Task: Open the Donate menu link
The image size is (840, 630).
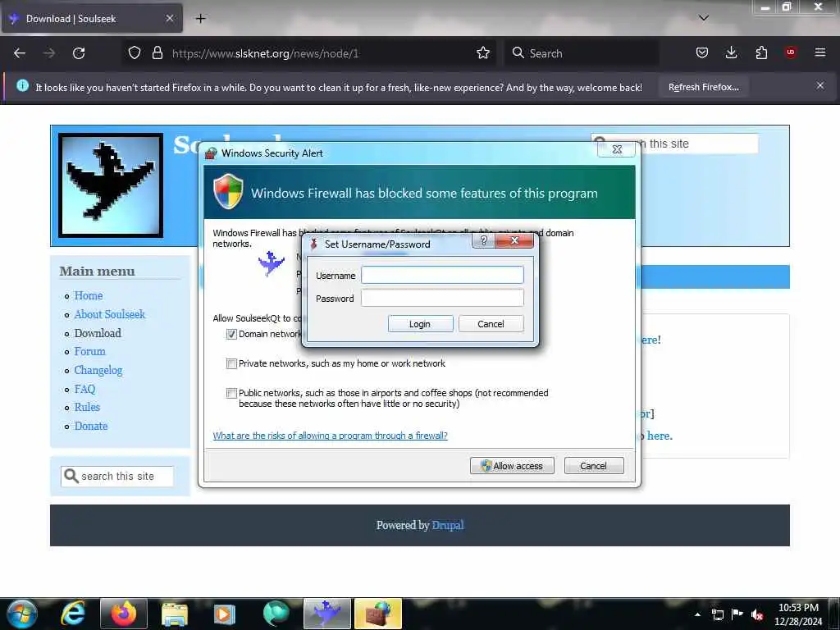Action: 91,426
